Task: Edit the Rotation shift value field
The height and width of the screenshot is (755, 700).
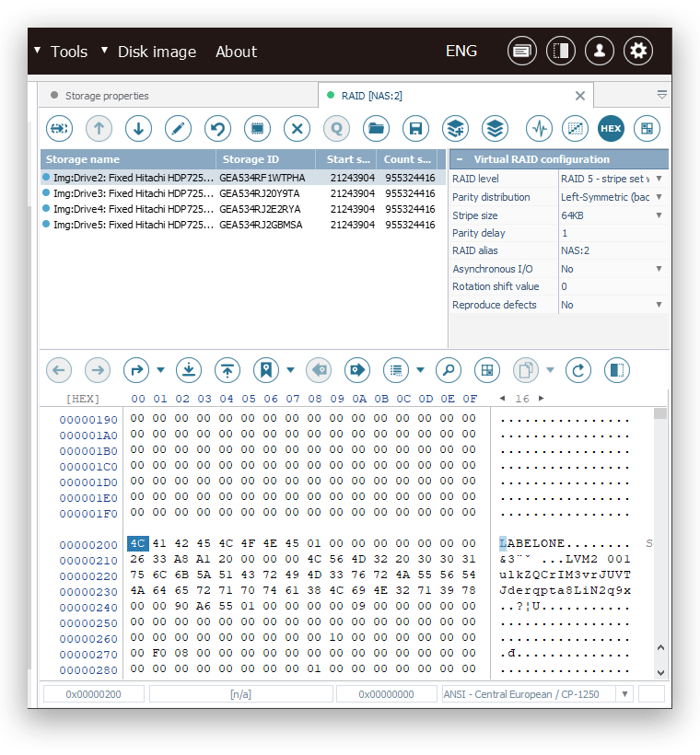Action: [613, 286]
